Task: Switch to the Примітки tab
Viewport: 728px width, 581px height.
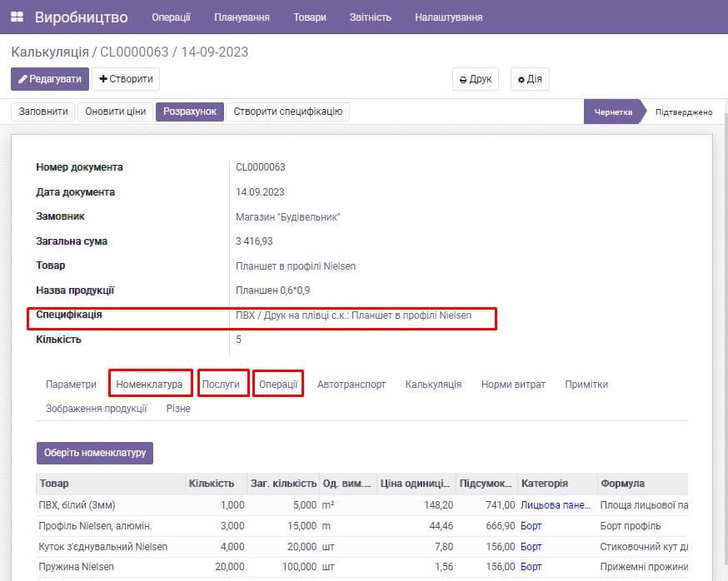Action: tap(586, 385)
